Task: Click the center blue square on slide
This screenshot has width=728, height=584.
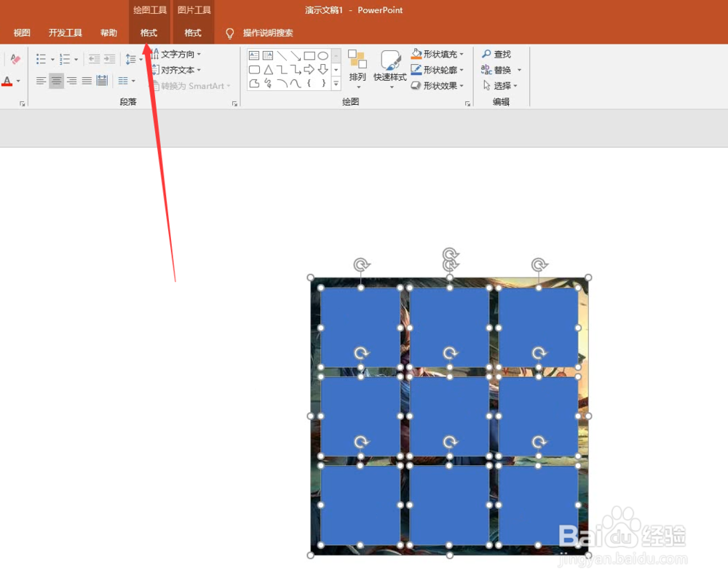Action: pyautogui.click(x=449, y=416)
